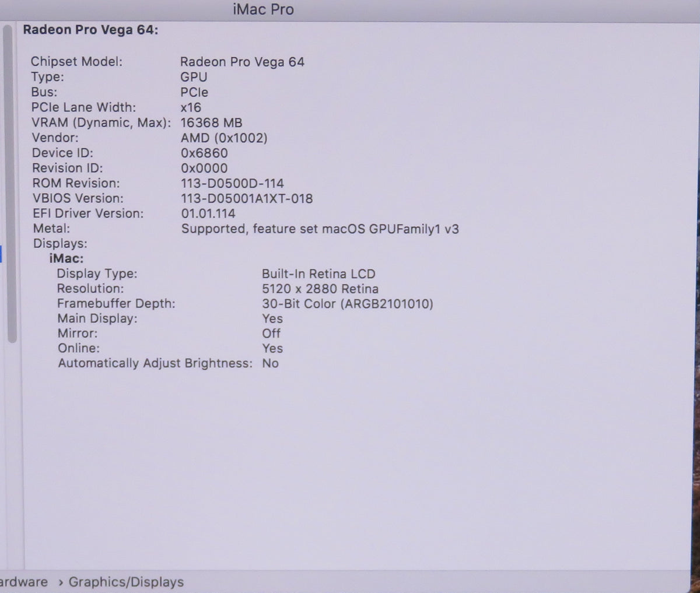Select the Chipset Model label

pos(76,61)
